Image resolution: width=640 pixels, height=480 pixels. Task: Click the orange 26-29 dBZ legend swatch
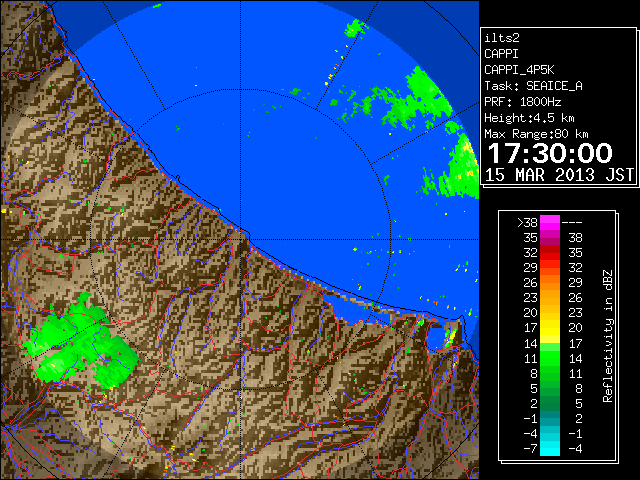pyautogui.click(x=550, y=283)
